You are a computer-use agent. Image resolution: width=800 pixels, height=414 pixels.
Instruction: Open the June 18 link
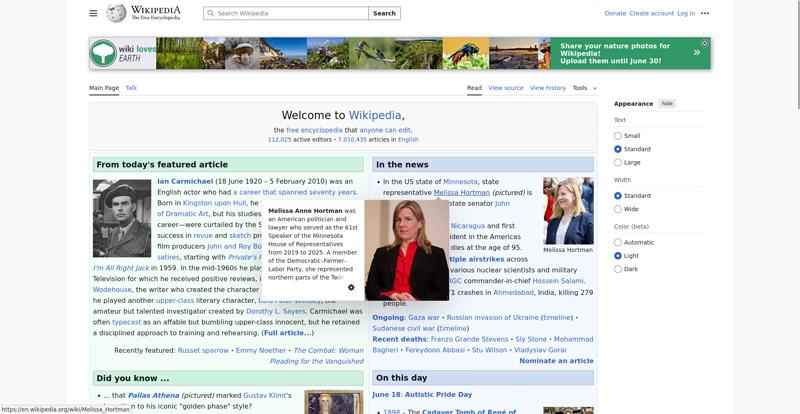click(387, 395)
